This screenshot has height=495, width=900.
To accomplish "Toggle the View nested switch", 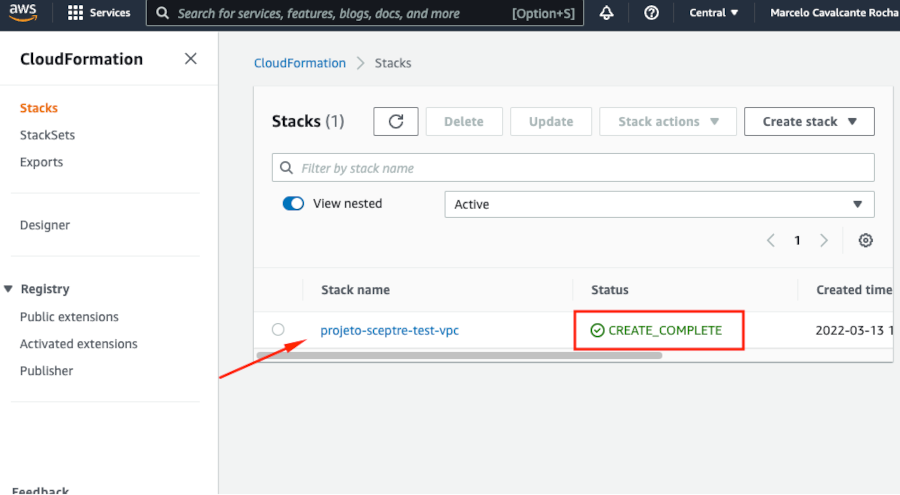I will pyautogui.click(x=293, y=203).
